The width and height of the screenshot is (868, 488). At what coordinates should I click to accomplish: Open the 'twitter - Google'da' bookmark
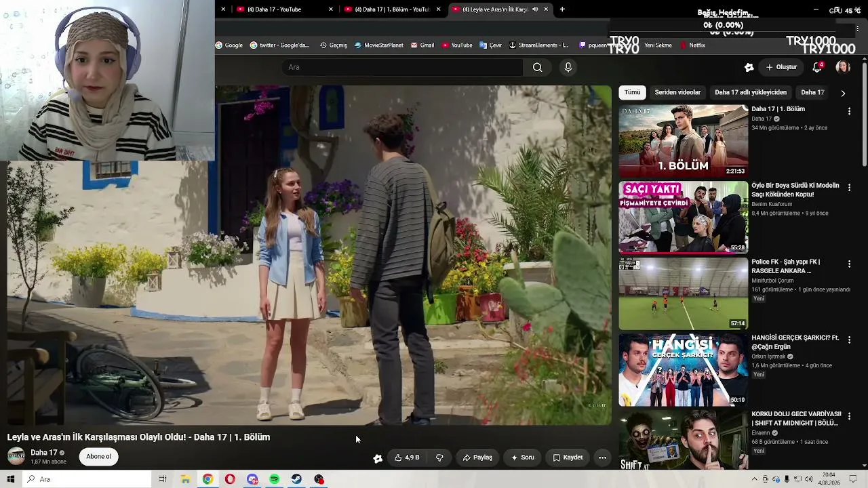tap(279, 45)
